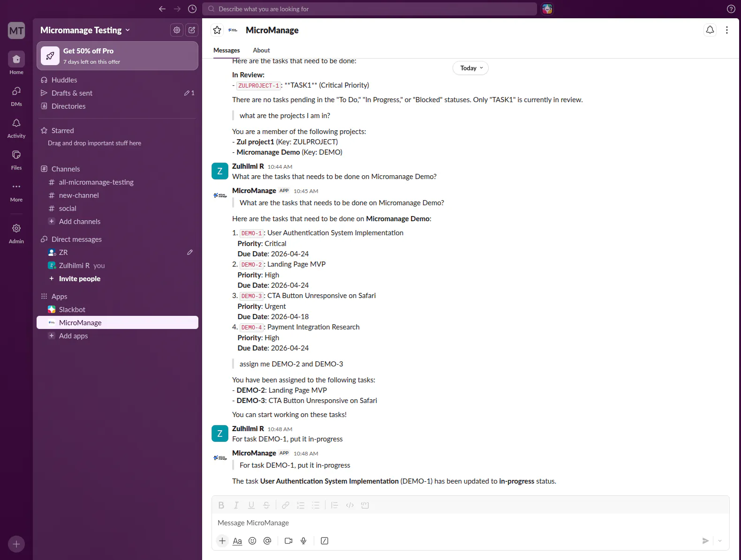Open the Today date jump dropdown
The height and width of the screenshot is (560, 741).
(x=471, y=68)
